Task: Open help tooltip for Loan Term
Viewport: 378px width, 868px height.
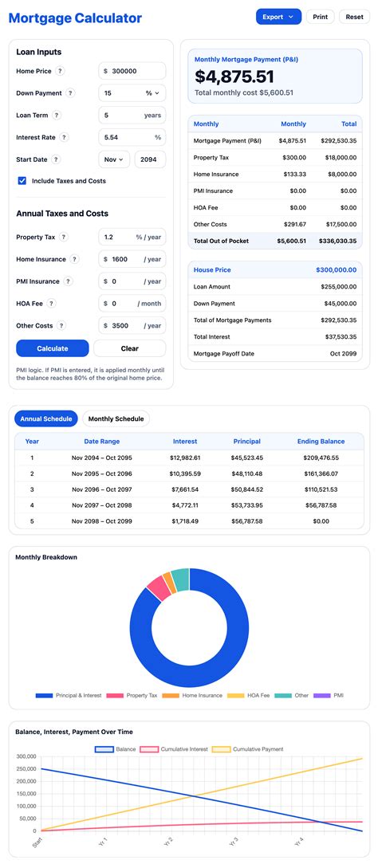Action: [x=57, y=115]
